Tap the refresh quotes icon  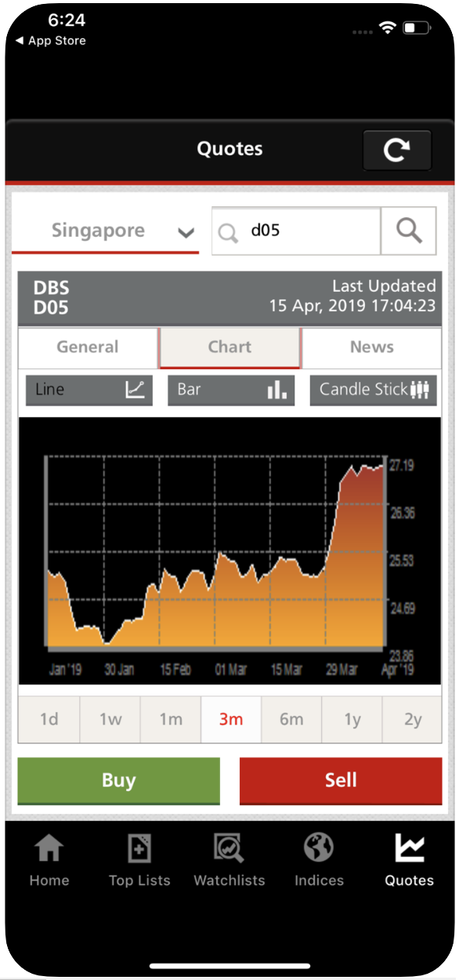[x=397, y=150]
